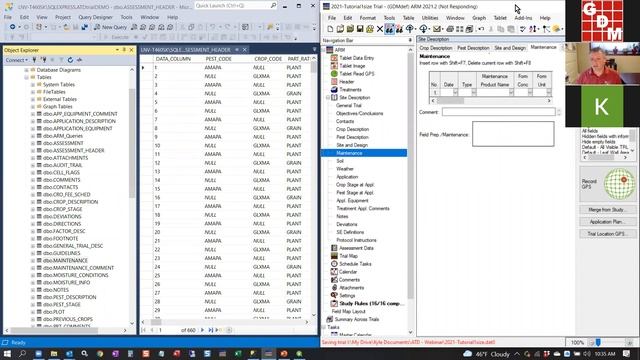The width and height of the screenshot is (640, 360).
Task: Click the undo arrow in ARM toolbar
Action: pos(481,29)
